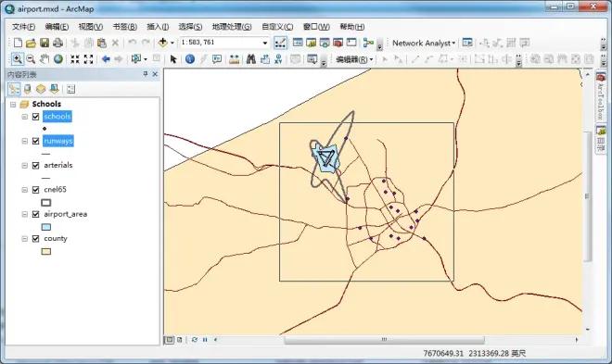
Task: Collapse the Schools data frame tree
Action: 13,104
